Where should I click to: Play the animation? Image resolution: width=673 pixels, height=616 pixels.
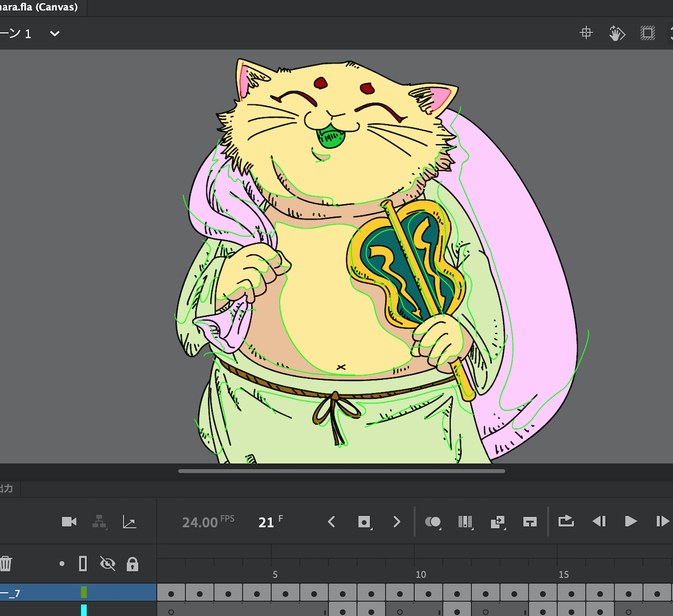pyautogui.click(x=631, y=522)
